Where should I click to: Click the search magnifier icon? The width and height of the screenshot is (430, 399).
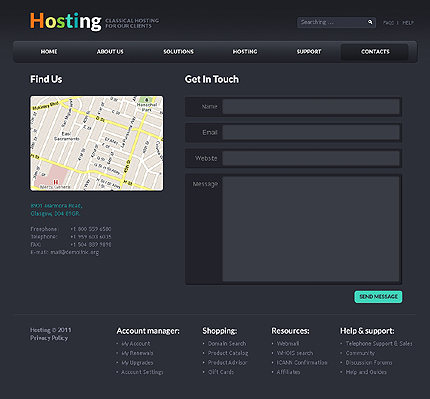(x=370, y=22)
